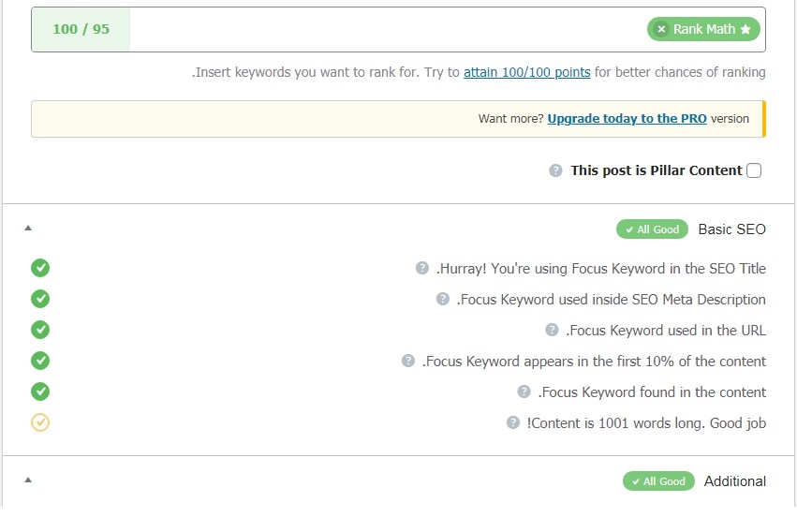The height and width of the screenshot is (532, 797).
Task: Click help icon for 1001 words content length
Action: pos(513,423)
